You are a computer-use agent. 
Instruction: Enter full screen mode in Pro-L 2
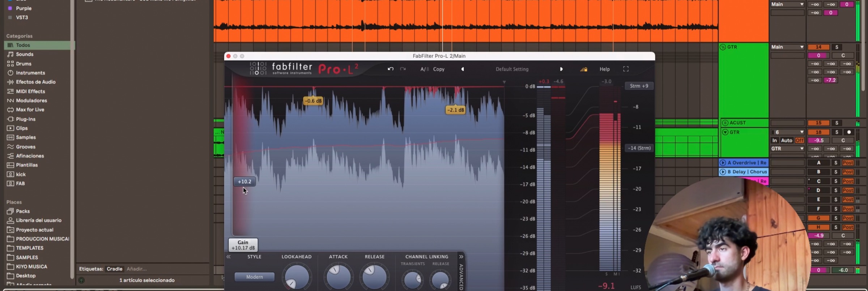pyautogui.click(x=626, y=69)
